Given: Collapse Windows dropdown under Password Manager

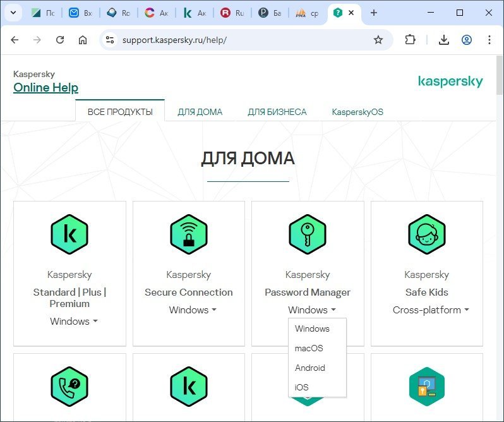Looking at the screenshot, I should pyautogui.click(x=312, y=310).
